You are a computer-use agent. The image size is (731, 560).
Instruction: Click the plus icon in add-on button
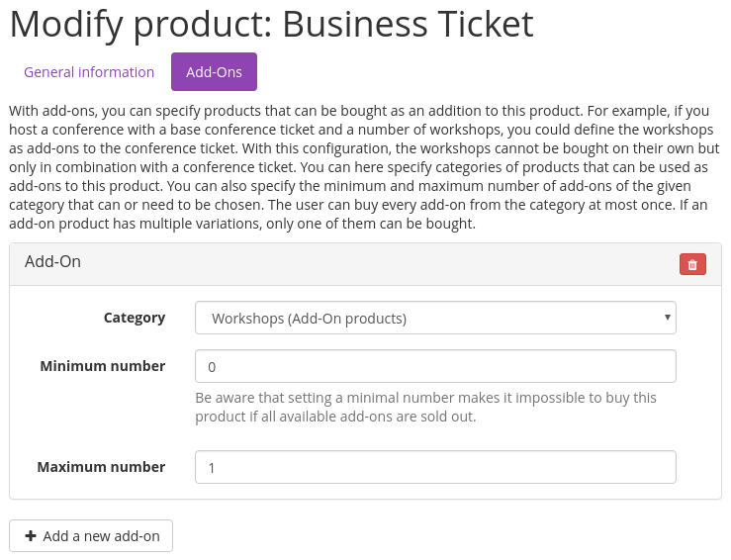31,536
